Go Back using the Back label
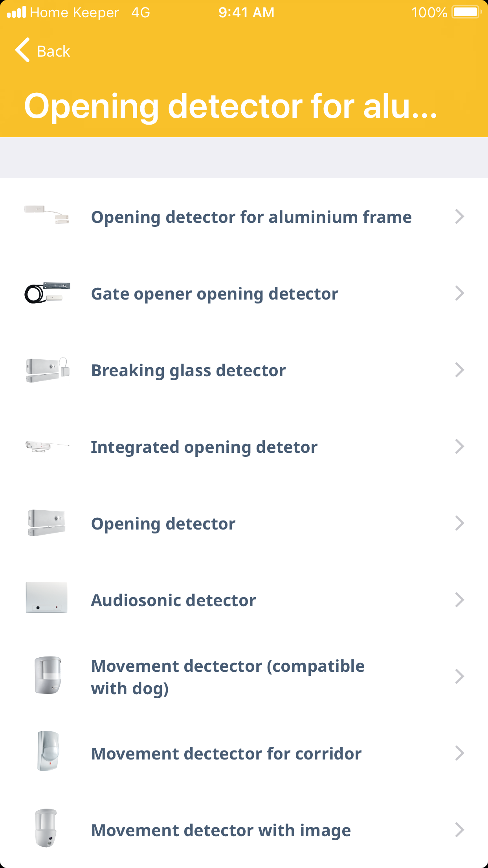Image resolution: width=488 pixels, height=868 pixels. click(53, 51)
